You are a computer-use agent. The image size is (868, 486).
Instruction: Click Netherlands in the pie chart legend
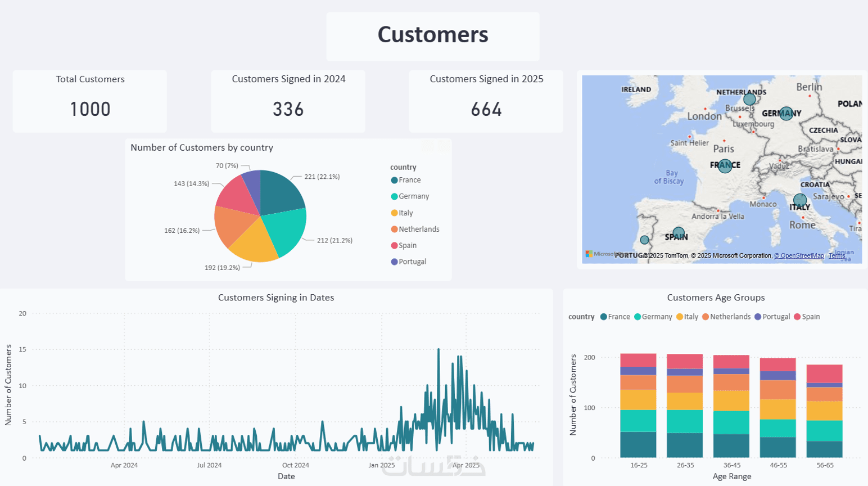click(x=415, y=229)
